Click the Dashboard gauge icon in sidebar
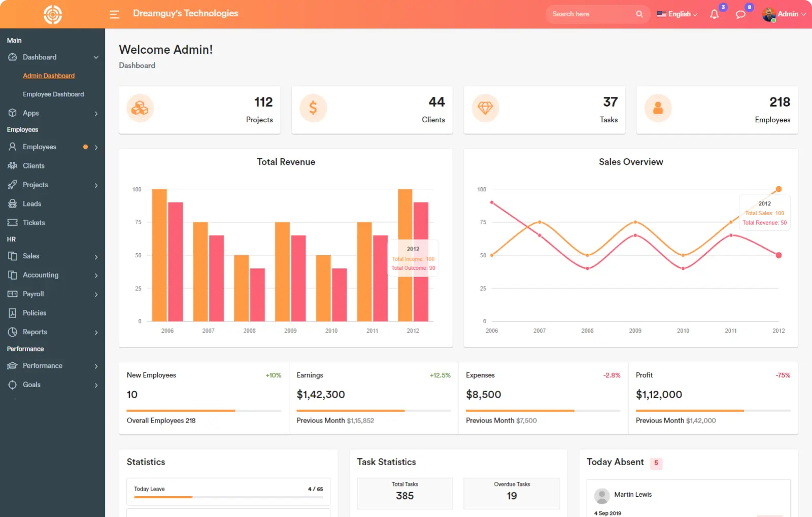This screenshot has height=517, width=812. 13,57
